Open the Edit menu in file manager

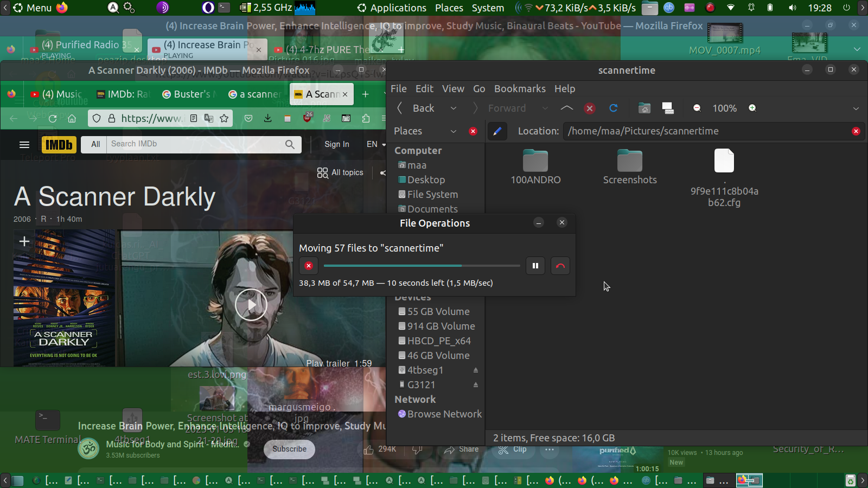click(x=424, y=89)
